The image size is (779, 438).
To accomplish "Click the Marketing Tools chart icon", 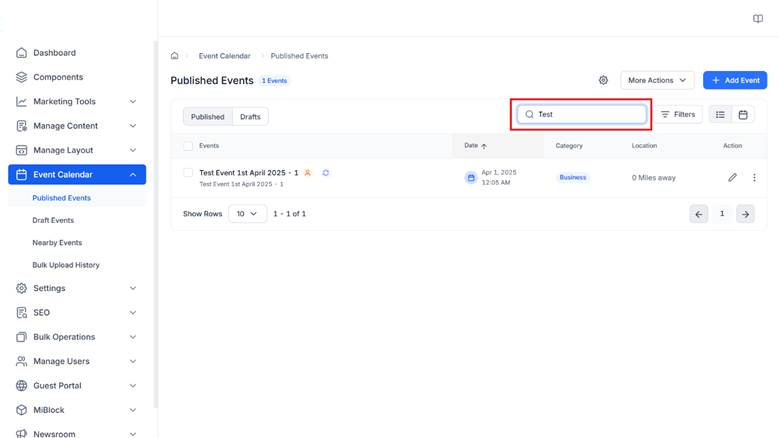I will 21,101.
